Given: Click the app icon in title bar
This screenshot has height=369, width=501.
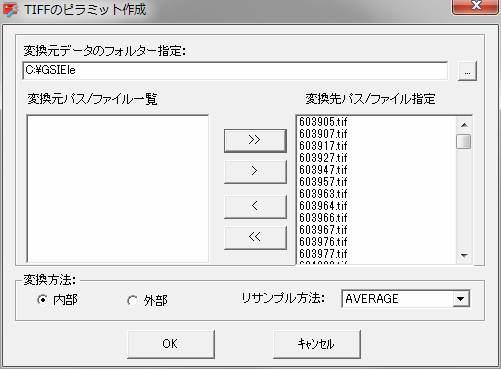Looking at the screenshot, I should click(10, 9).
